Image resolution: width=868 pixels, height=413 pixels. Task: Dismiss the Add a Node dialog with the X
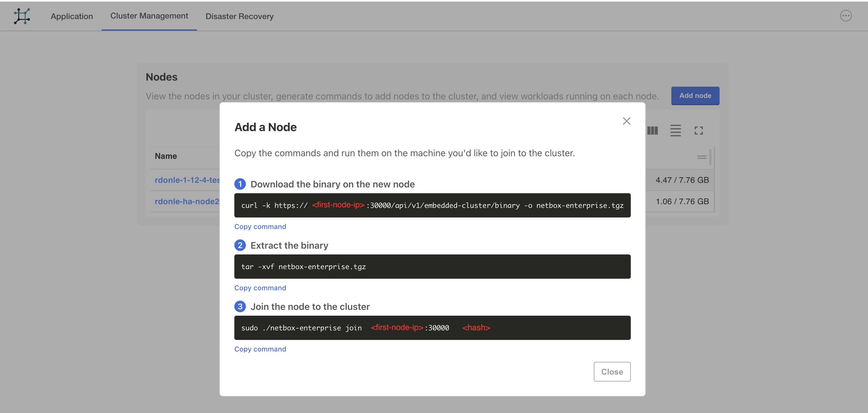(x=626, y=121)
